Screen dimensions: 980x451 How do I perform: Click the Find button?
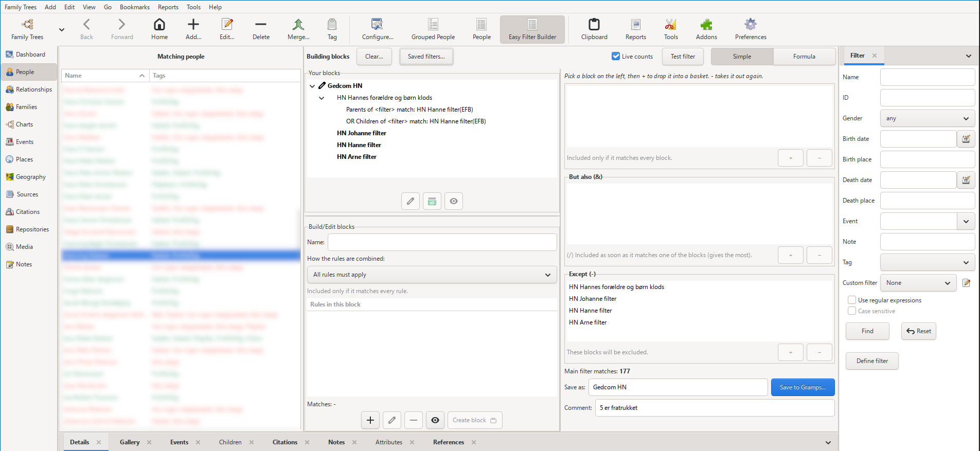[867, 331]
